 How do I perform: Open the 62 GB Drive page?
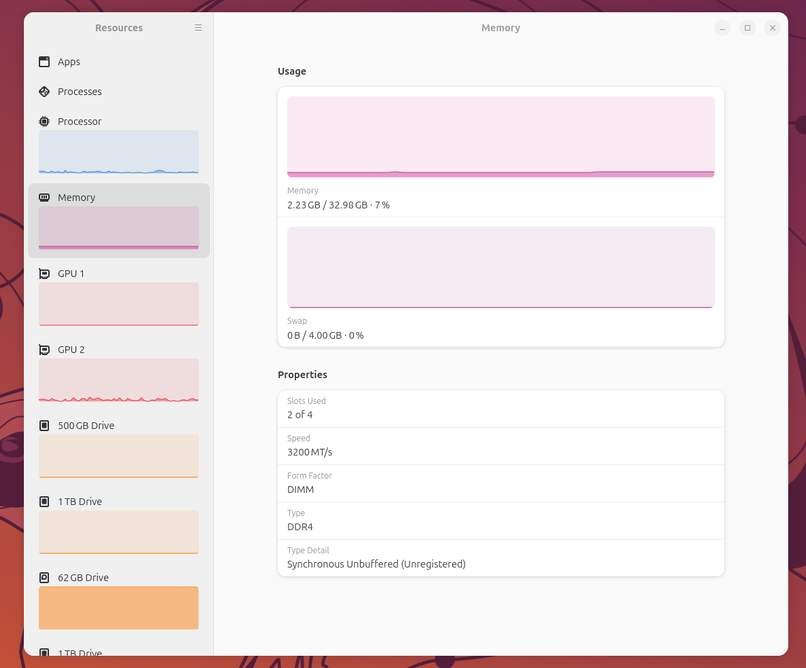click(x=119, y=600)
